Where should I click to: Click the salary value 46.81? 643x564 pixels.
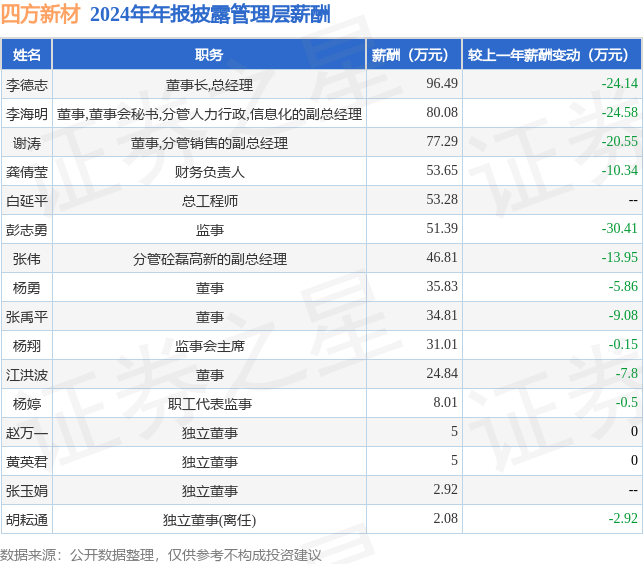point(442,258)
